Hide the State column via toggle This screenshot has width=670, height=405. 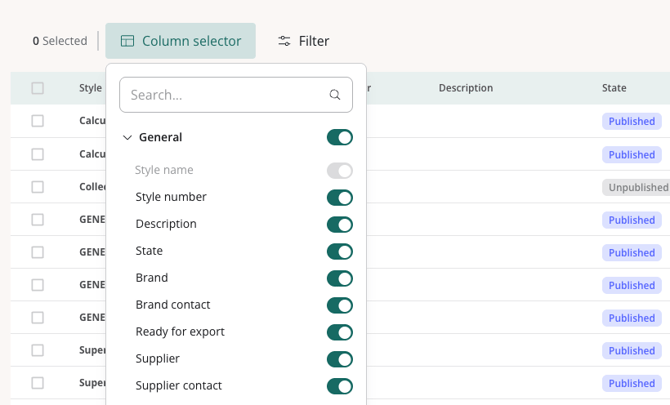tap(339, 252)
